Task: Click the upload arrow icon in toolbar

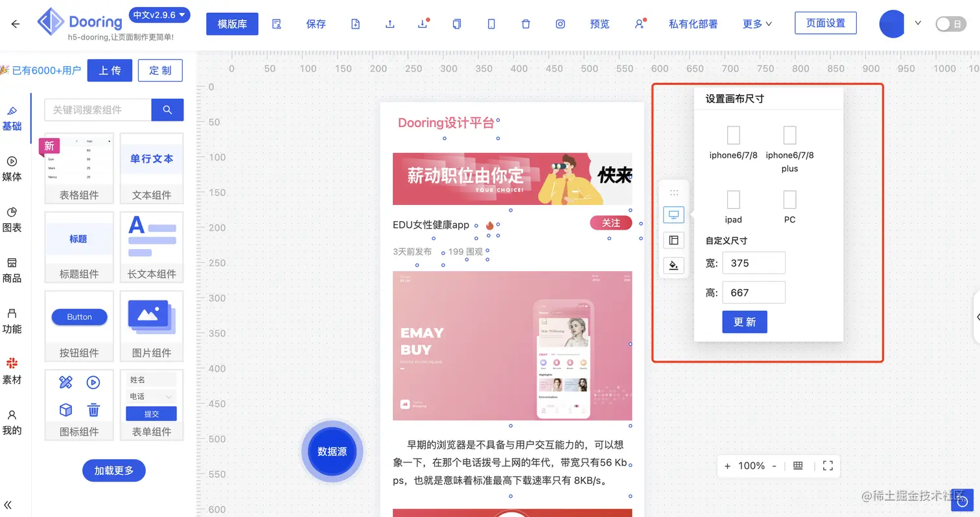Action: pyautogui.click(x=390, y=24)
